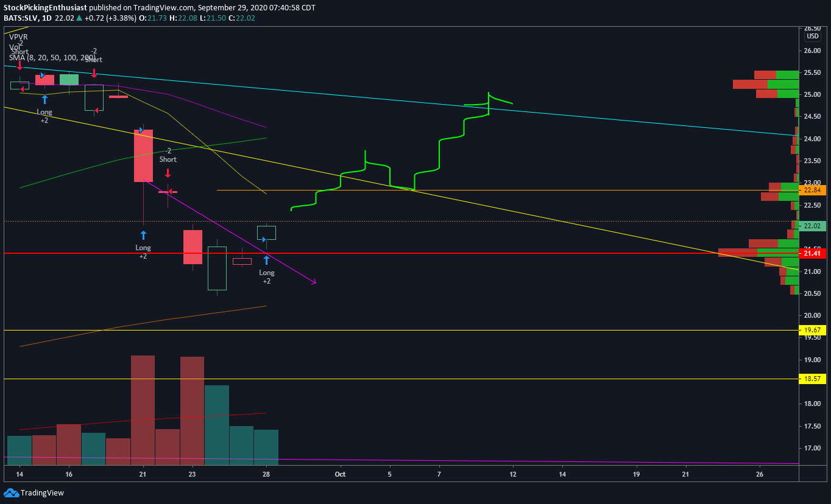This screenshot has width=831, height=504.
Task: Click the 26.00 price axis value
Action: pos(812,51)
